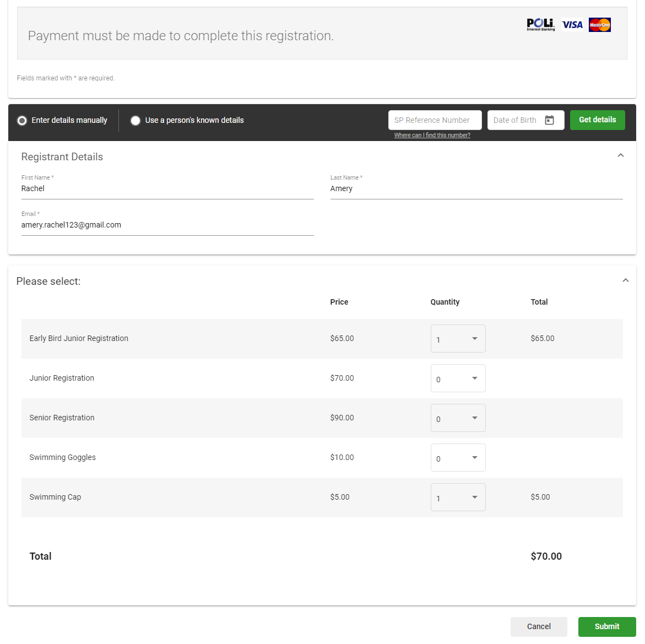Open Early Bird Junior Registration quantity dropdown

(x=458, y=339)
